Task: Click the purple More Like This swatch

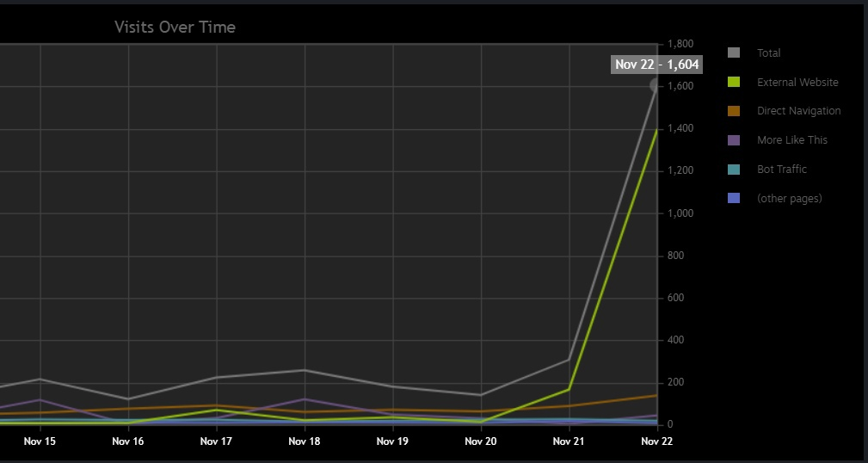Action: pos(734,140)
